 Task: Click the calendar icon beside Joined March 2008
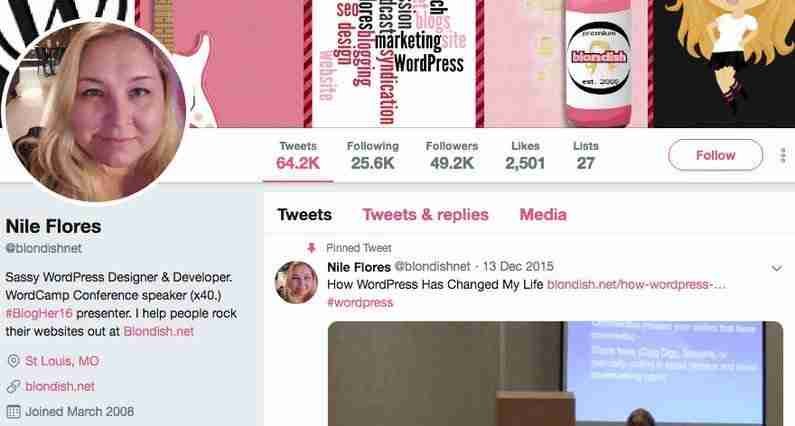coord(14,411)
